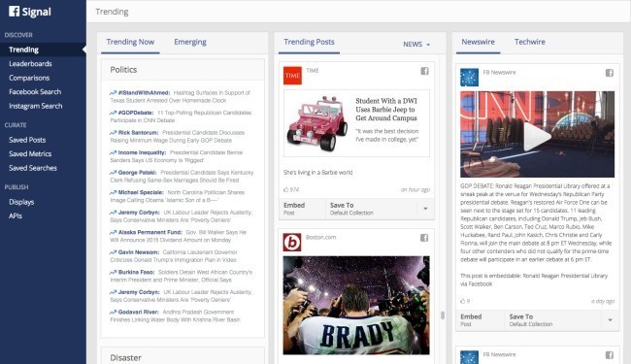
Task: Click Facebook icon on the GOP debate post
Action: pyautogui.click(x=610, y=73)
